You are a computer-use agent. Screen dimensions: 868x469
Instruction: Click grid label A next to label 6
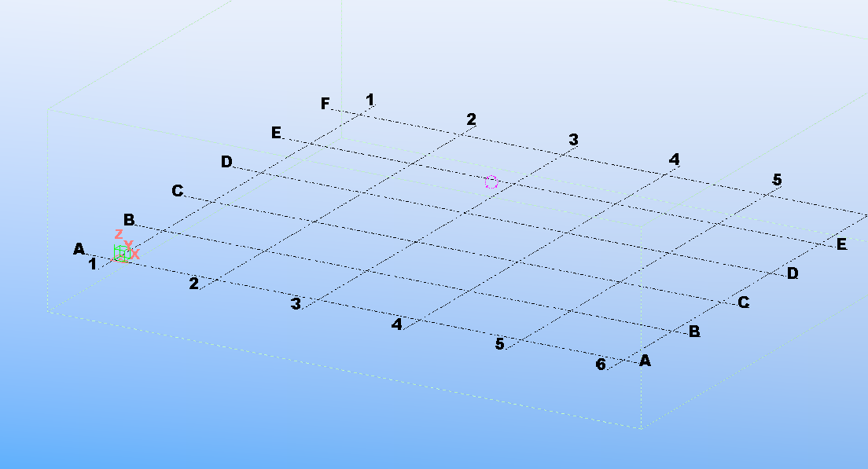point(645,361)
